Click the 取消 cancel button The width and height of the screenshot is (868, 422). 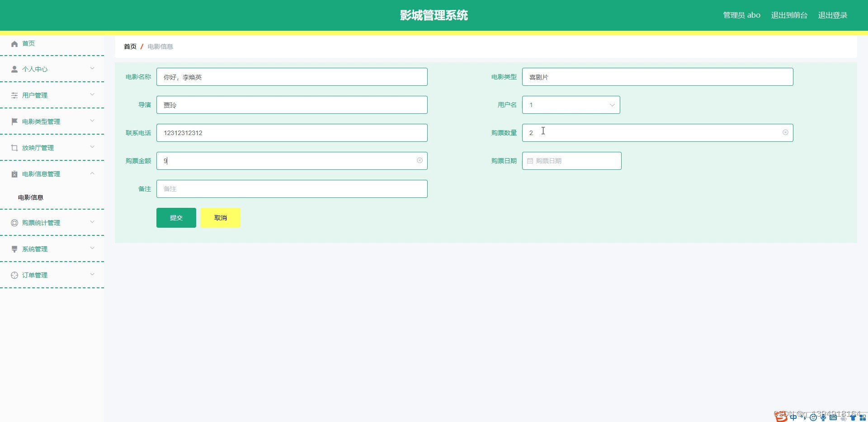click(221, 218)
